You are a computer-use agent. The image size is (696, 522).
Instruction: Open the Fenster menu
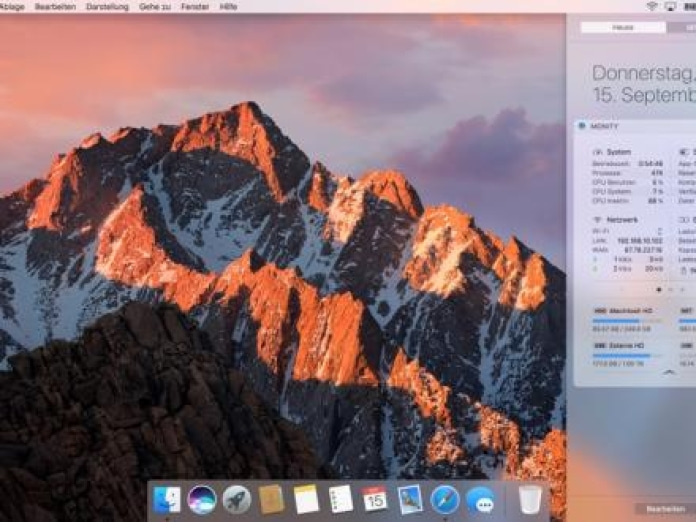coord(195,7)
